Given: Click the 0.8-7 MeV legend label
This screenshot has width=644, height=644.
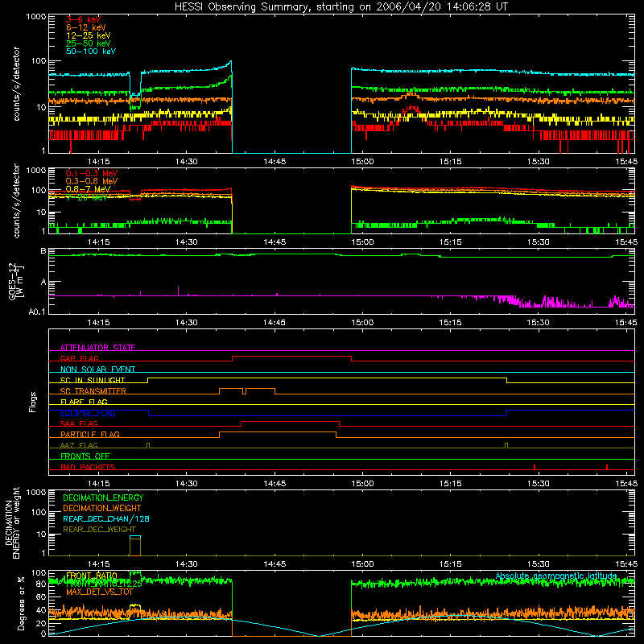Looking at the screenshot, I should point(88,189).
